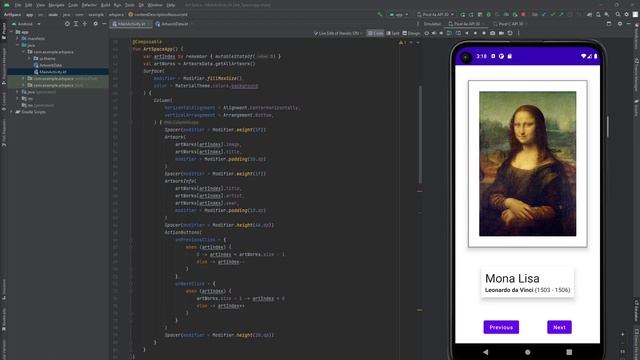640x360 pixels.
Task: Open the app run configuration dropdown
Action: click(399, 14)
